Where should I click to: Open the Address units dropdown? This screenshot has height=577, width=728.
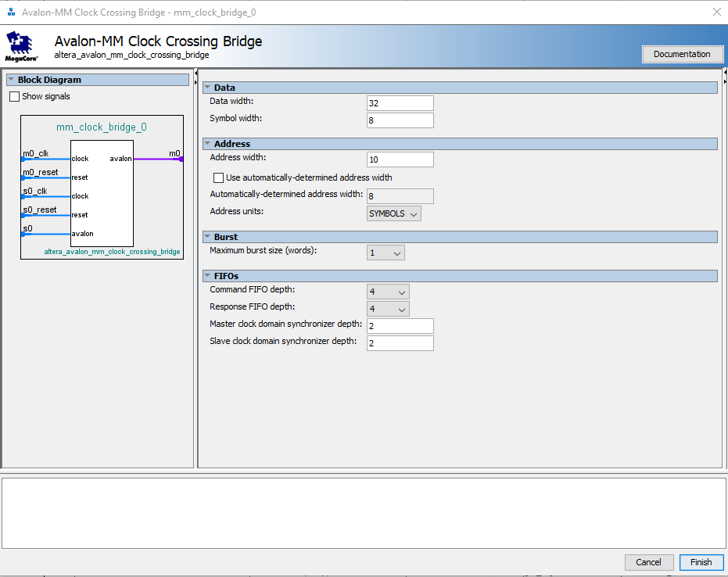click(x=394, y=213)
